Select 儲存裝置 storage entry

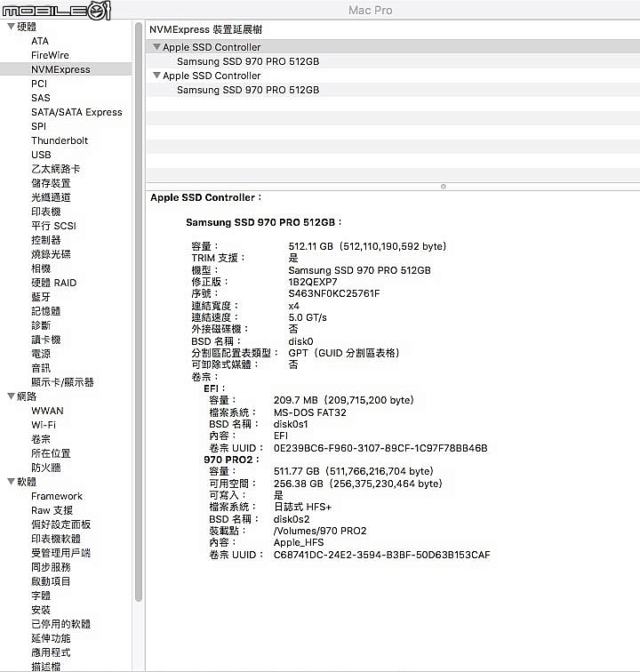(51, 183)
